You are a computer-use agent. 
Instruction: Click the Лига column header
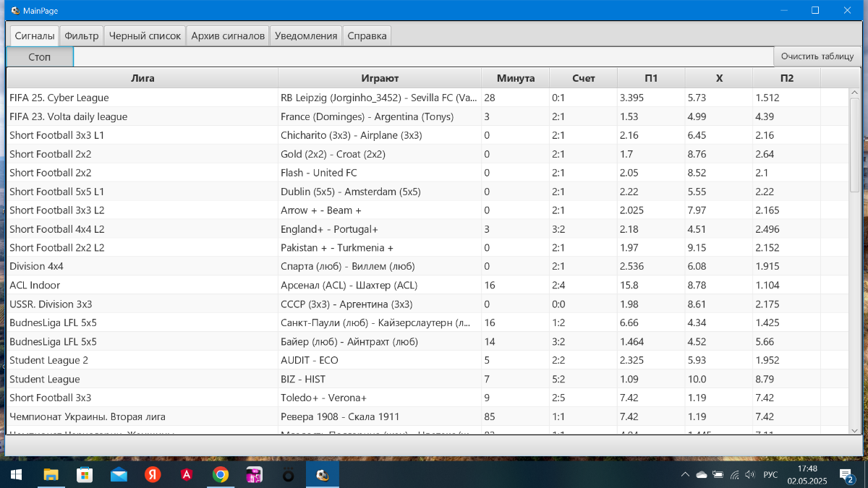[x=142, y=78]
